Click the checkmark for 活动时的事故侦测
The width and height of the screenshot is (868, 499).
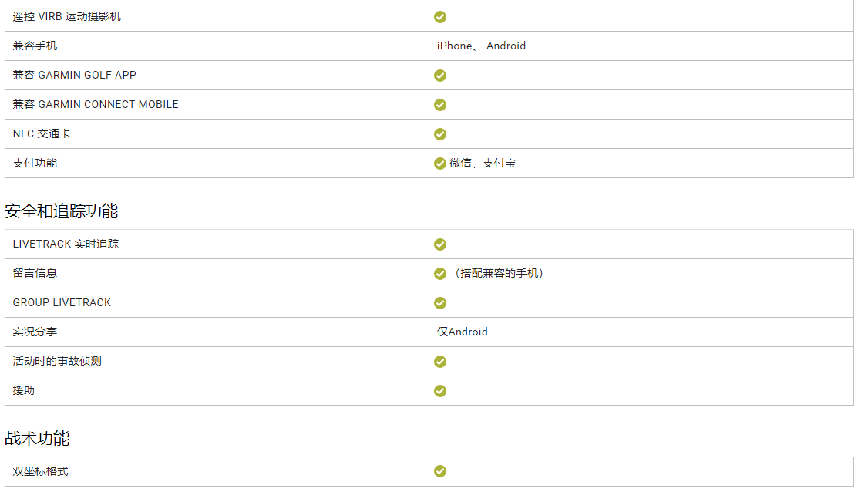440,362
